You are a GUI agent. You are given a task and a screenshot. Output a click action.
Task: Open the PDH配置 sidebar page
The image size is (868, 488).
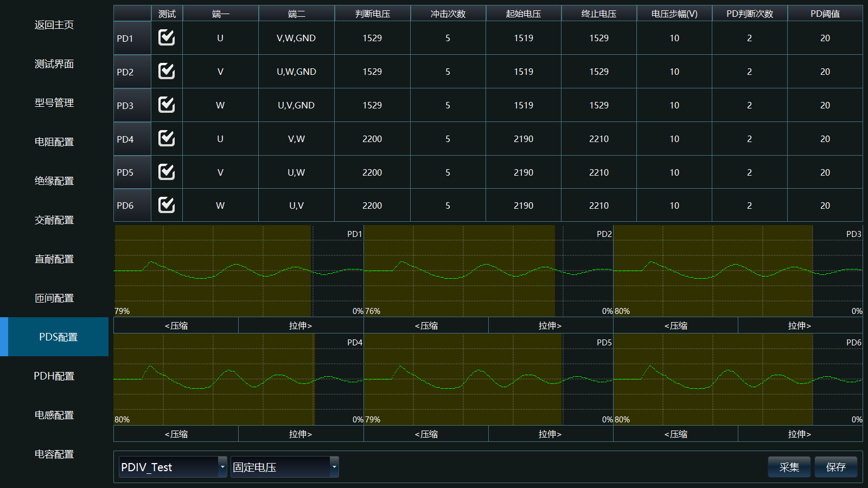(x=54, y=376)
